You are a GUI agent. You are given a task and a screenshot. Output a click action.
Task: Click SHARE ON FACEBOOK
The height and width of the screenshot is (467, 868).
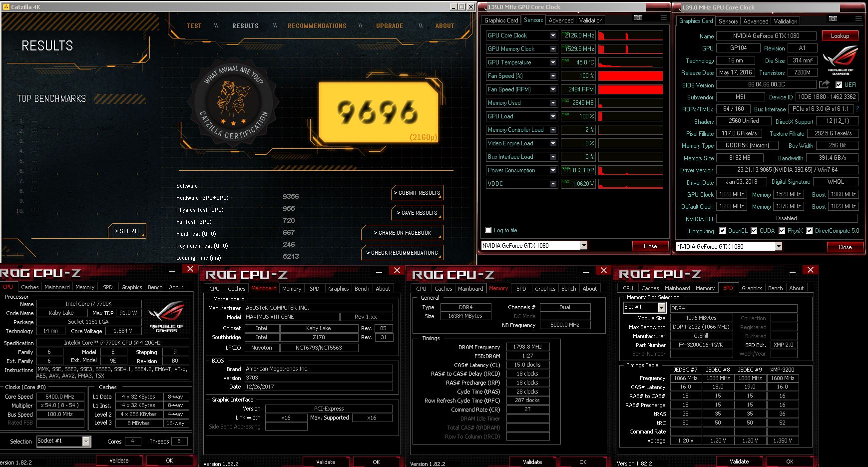pos(402,233)
